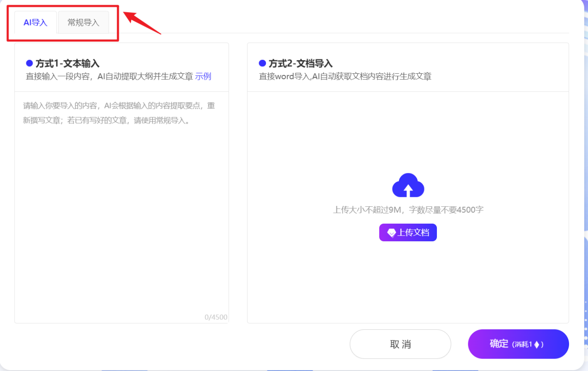Click the cloud upload icon

tap(408, 185)
